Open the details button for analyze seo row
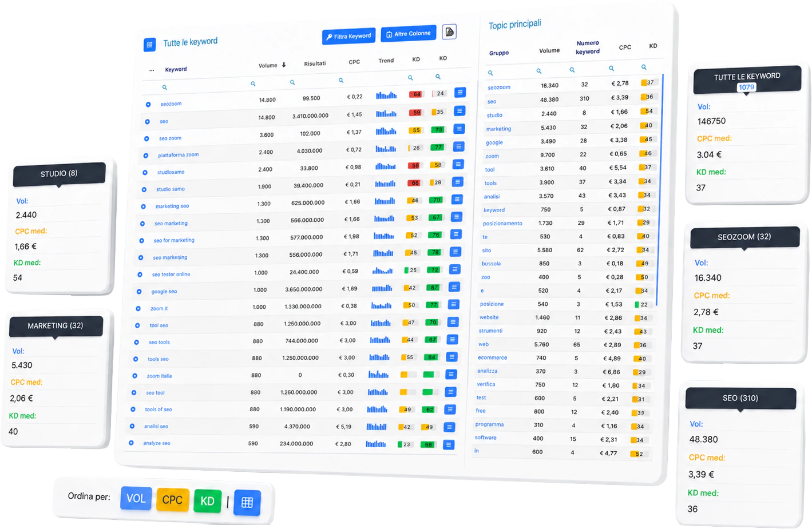Viewport: 812px width, 529px height. pos(449,444)
